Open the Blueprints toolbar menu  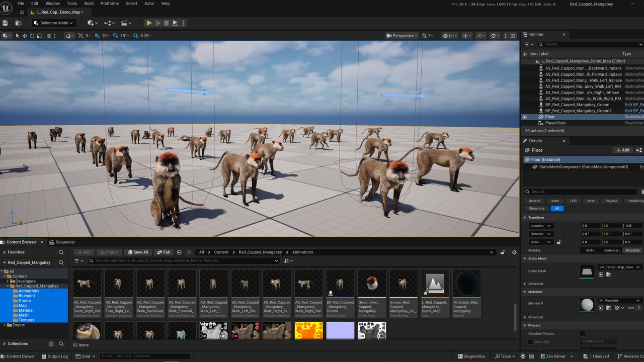109,23
